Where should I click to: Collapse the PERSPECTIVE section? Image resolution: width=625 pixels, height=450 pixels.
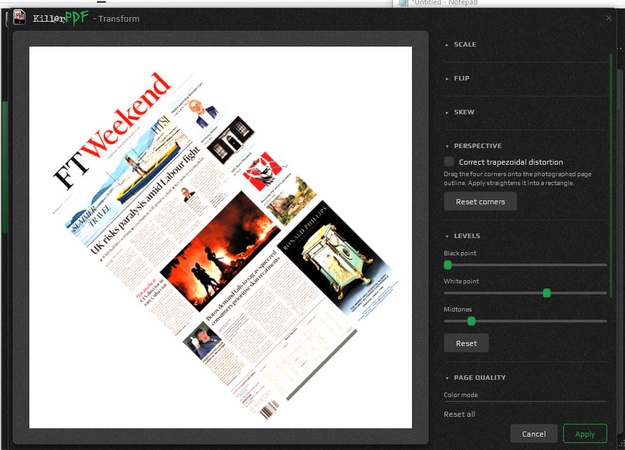point(474,146)
